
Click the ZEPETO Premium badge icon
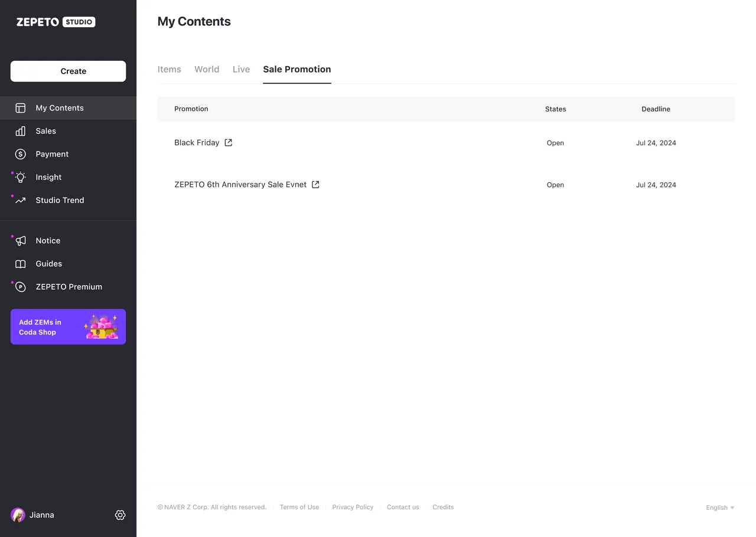coord(21,287)
